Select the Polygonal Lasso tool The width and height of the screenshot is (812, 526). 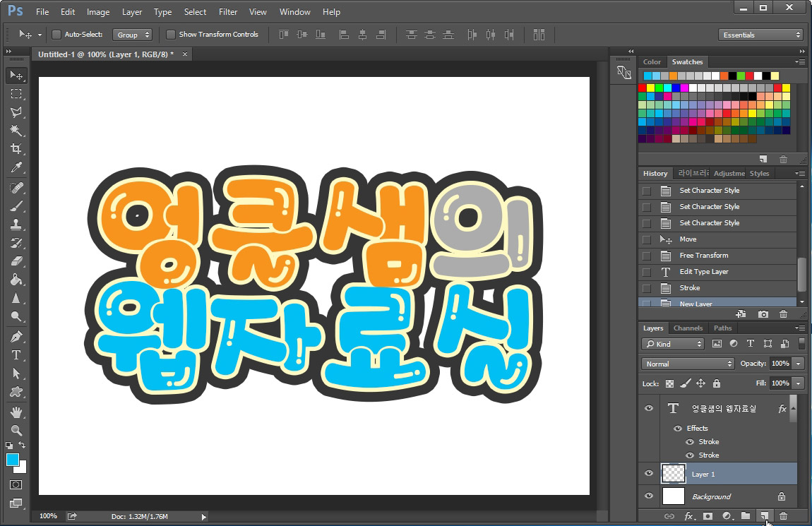click(16, 112)
